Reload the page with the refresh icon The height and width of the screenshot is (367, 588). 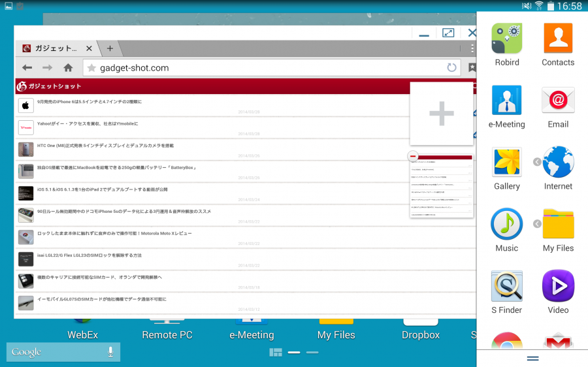tap(451, 68)
